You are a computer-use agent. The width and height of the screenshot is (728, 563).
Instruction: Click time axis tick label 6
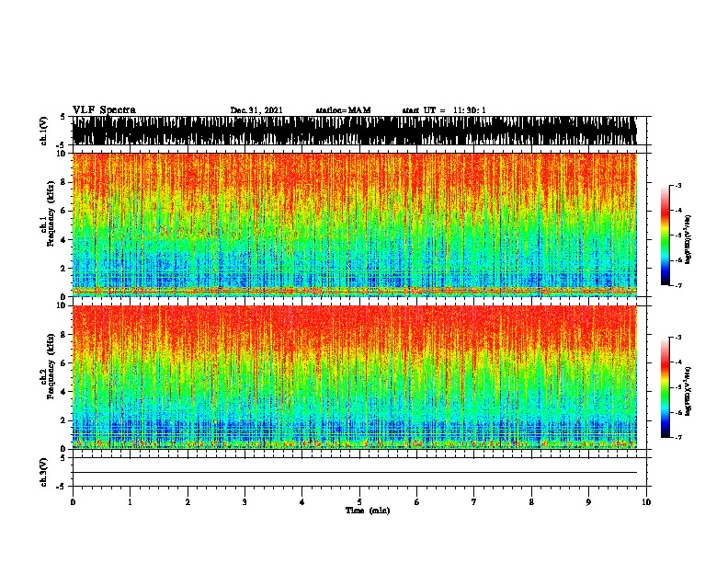tap(417, 502)
